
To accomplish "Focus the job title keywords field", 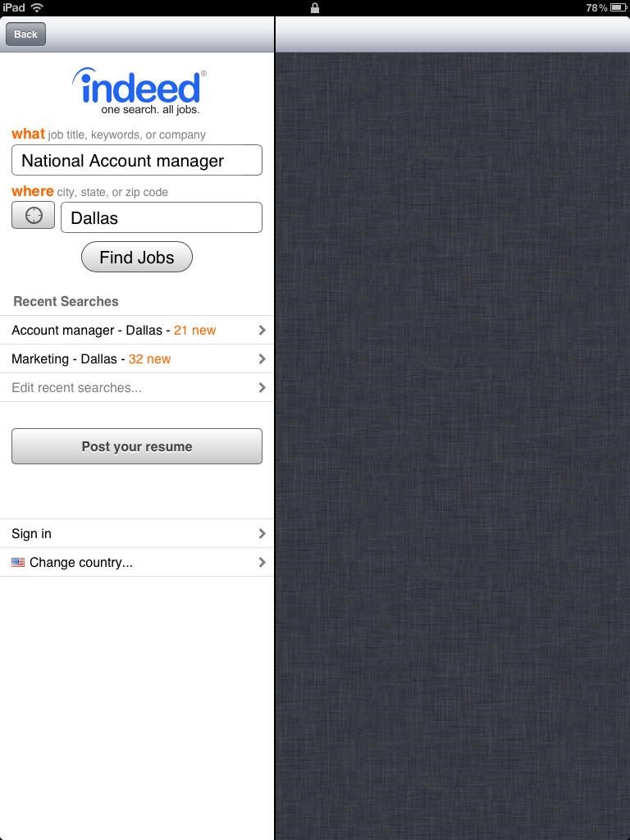I will click(x=137, y=160).
